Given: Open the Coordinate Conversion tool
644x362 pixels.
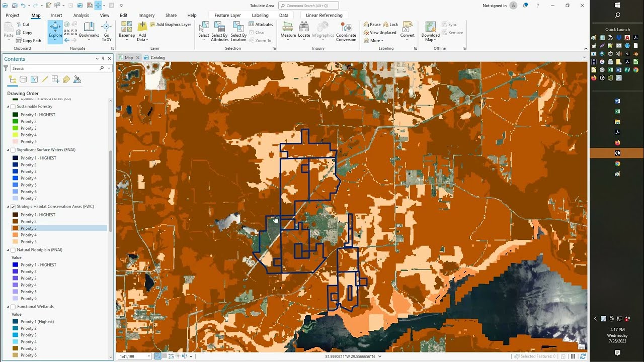Looking at the screenshot, I should click(x=346, y=31).
